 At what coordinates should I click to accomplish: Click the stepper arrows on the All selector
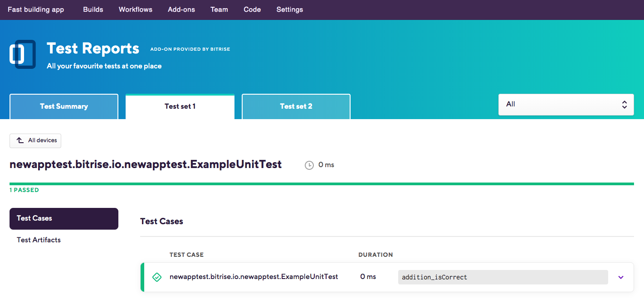click(x=624, y=104)
